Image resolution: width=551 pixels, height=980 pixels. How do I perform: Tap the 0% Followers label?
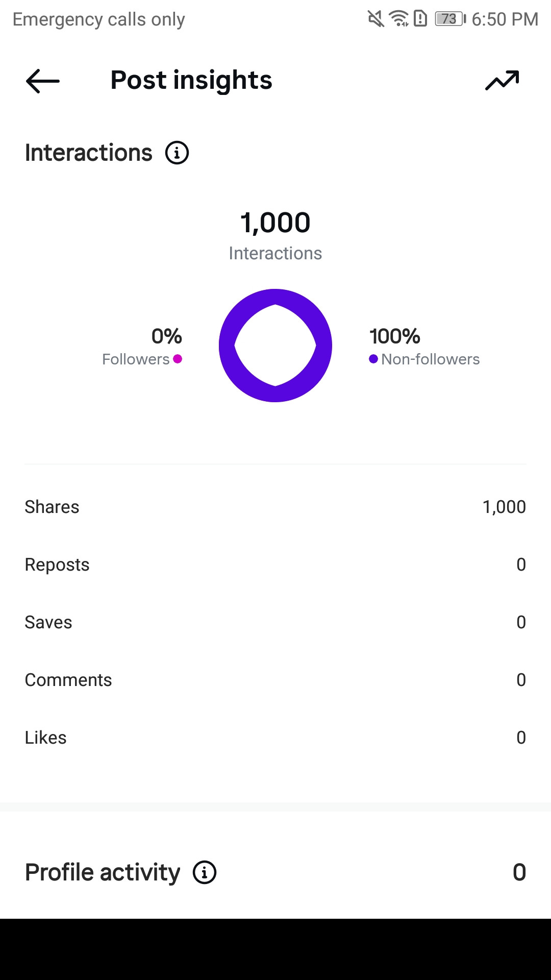142,347
